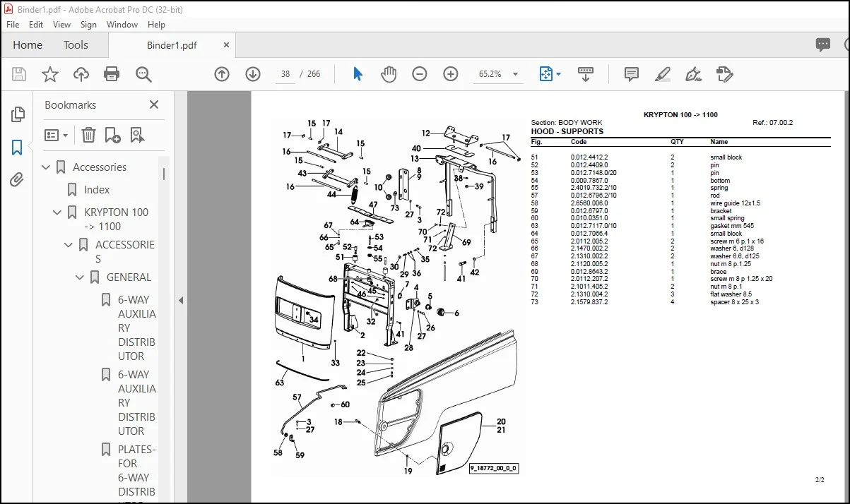Print the document
This screenshot has height=504, width=850.
(112, 74)
